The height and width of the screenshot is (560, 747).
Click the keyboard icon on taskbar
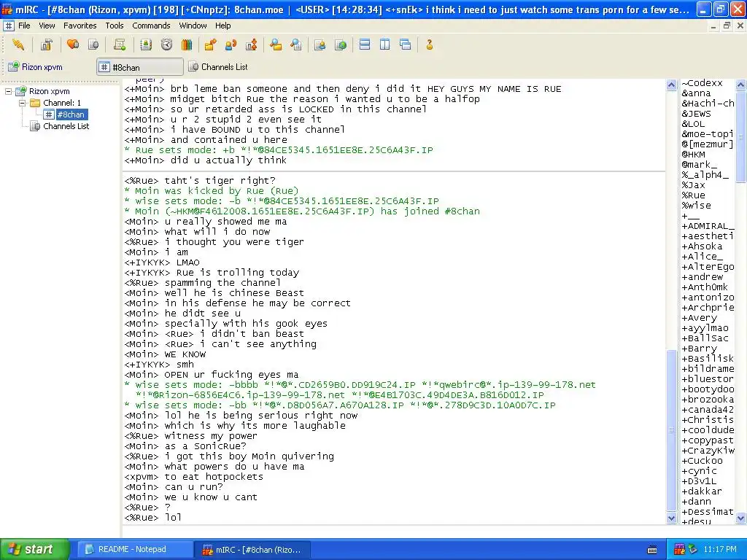pos(652,550)
